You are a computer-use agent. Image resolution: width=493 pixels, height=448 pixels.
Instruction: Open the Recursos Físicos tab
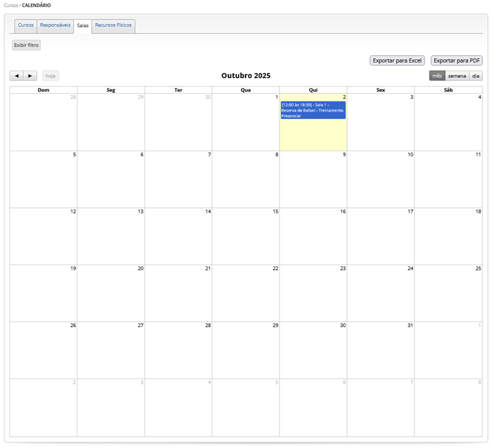pyautogui.click(x=113, y=25)
